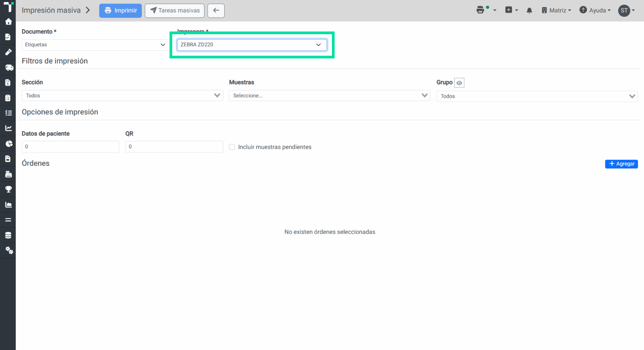Viewport: 644px width, 350px height.
Task: Expand the Muestras Seleccione dropdown
Action: point(330,96)
